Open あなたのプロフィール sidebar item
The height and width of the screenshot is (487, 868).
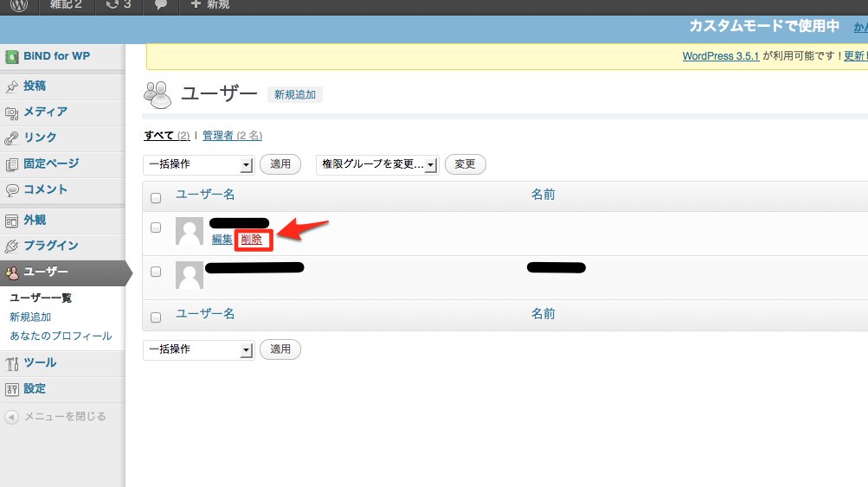61,336
